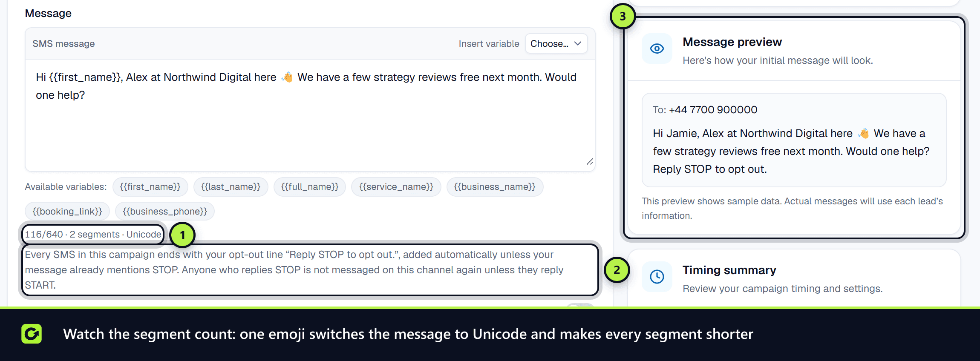Click the "Available variables:" label
Viewport: 980px width, 361px height.
(66, 187)
